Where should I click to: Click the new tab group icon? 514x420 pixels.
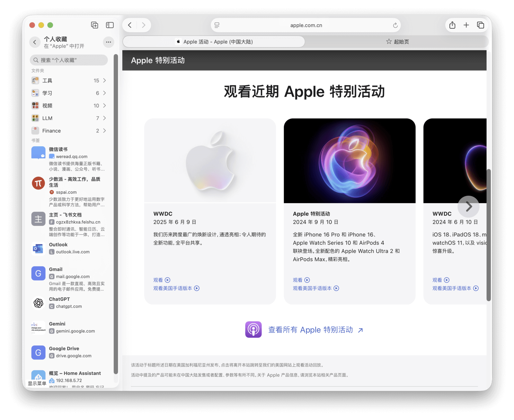pyautogui.click(x=94, y=25)
